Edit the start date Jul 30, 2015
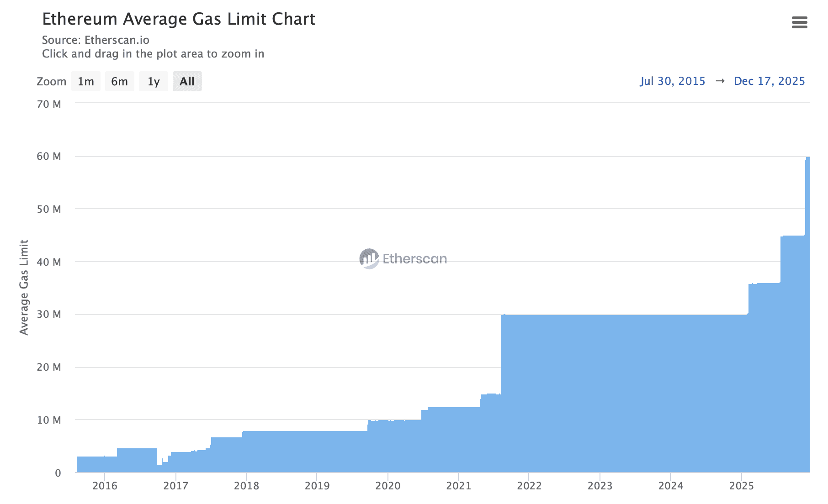 pos(672,81)
